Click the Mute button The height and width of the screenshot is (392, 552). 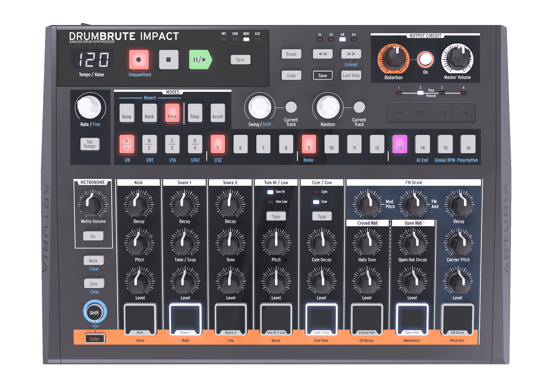tap(94, 261)
